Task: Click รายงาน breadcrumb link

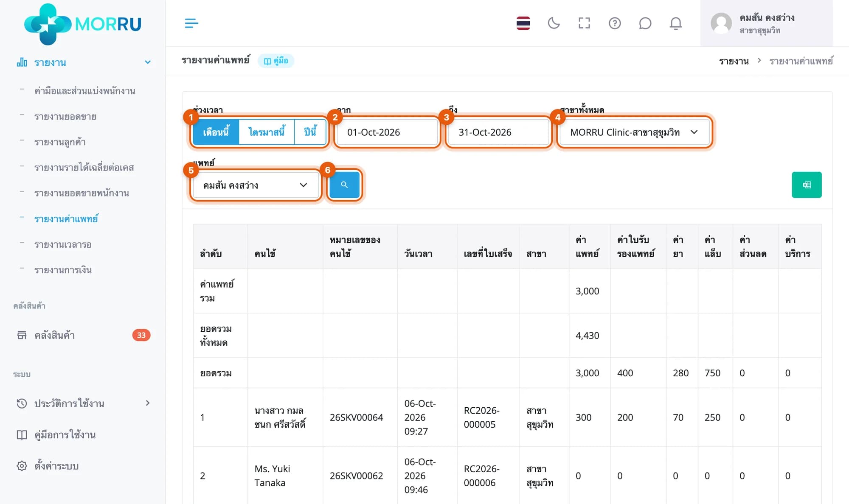Action: (x=734, y=61)
